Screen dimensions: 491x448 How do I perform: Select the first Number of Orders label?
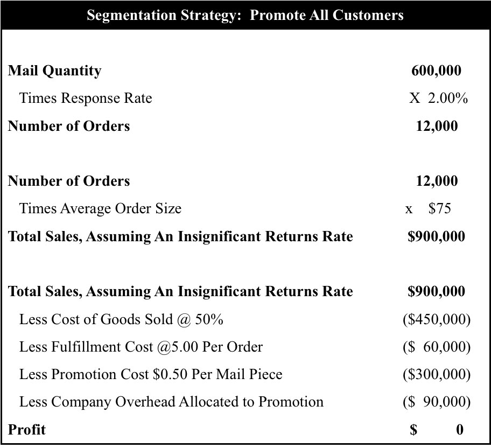pos(69,126)
